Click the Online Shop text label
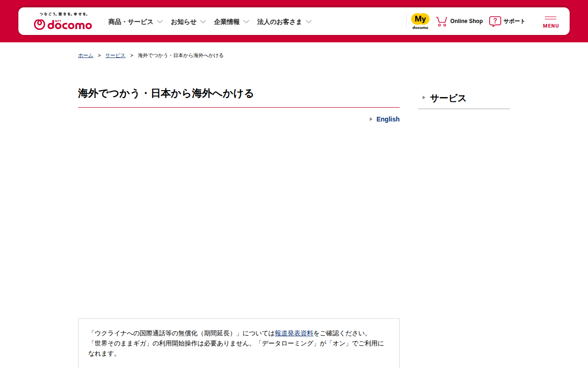588x368 pixels. (466, 21)
